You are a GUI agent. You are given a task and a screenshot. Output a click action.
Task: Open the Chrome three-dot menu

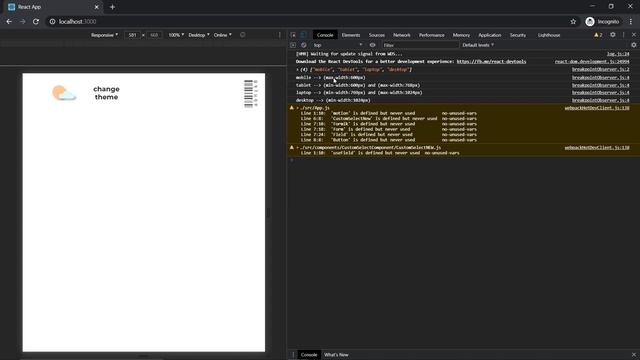pyautogui.click(x=631, y=22)
